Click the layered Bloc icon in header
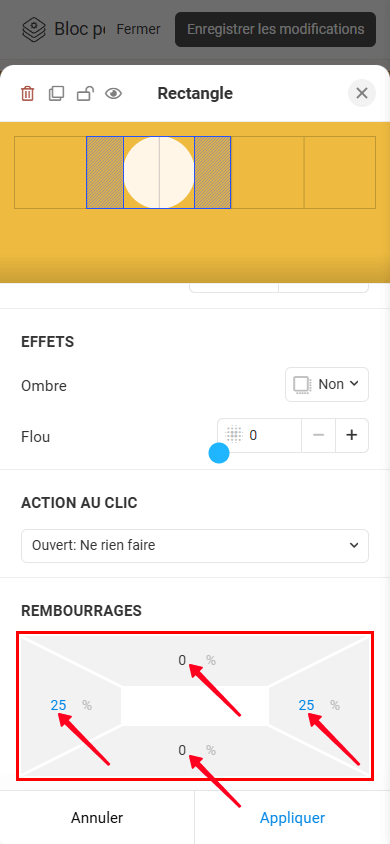 pyautogui.click(x=34, y=29)
